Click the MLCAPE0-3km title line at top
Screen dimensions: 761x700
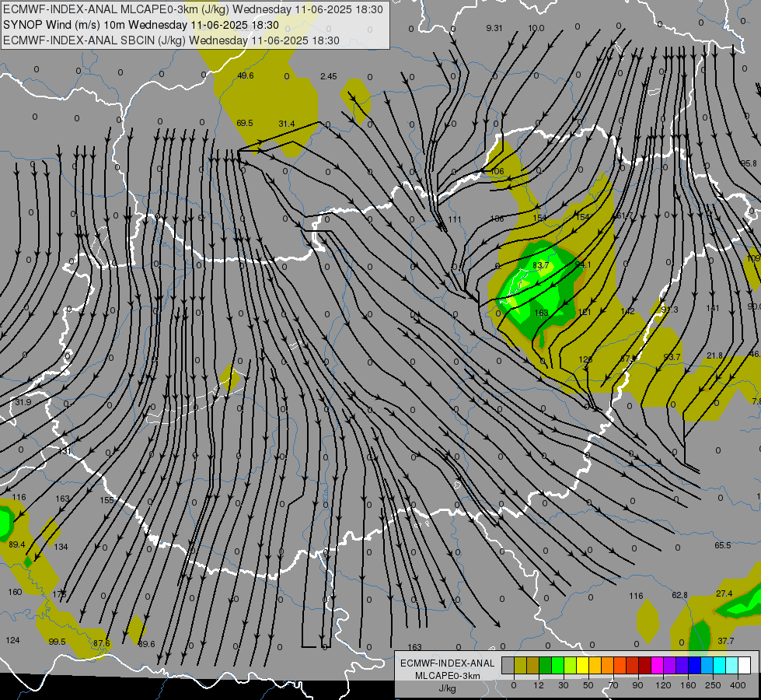tap(193, 9)
